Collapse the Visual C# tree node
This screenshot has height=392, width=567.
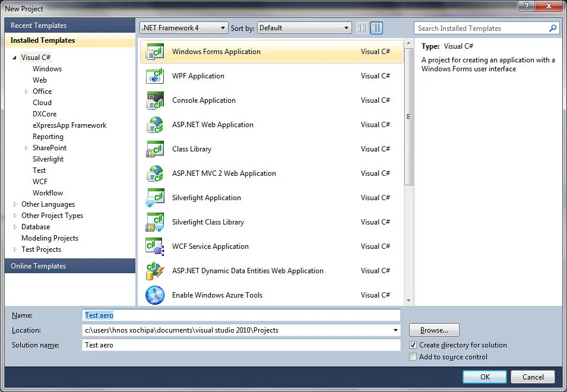[x=14, y=58]
